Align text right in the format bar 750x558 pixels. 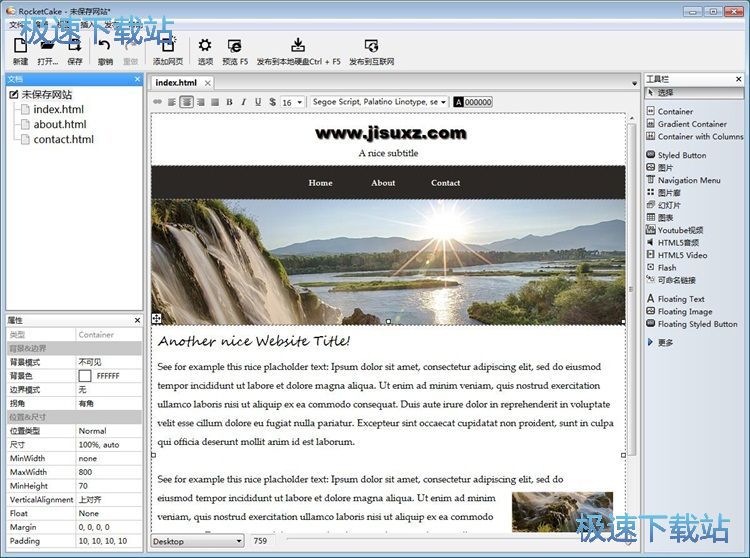pyautogui.click(x=201, y=102)
